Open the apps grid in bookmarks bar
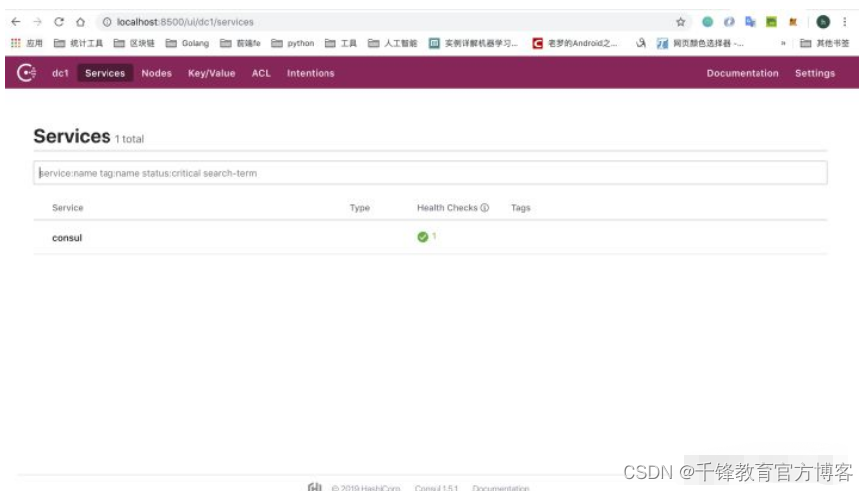This screenshot has height=491, width=868. (16, 43)
